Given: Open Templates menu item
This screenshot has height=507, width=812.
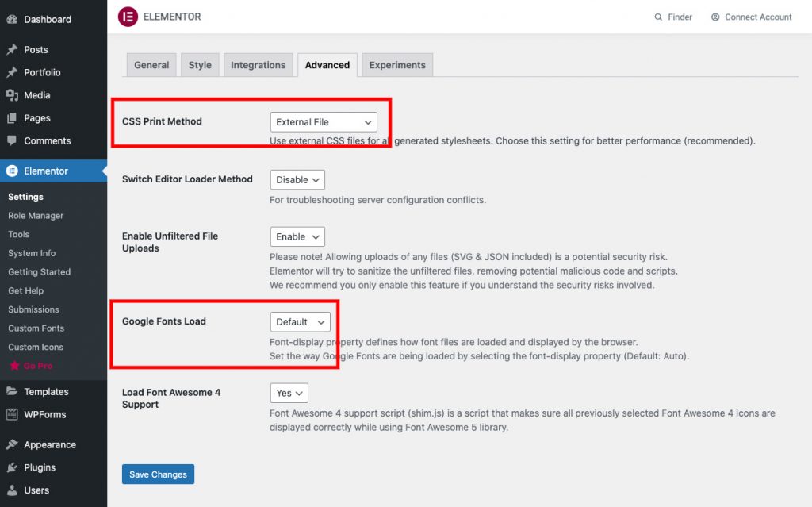Looking at the screenshot, I should coord(53,391).
